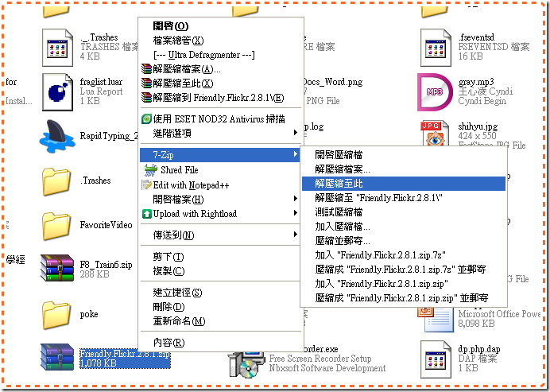Select 剪下(T) in the context menu

pos(221,257)
